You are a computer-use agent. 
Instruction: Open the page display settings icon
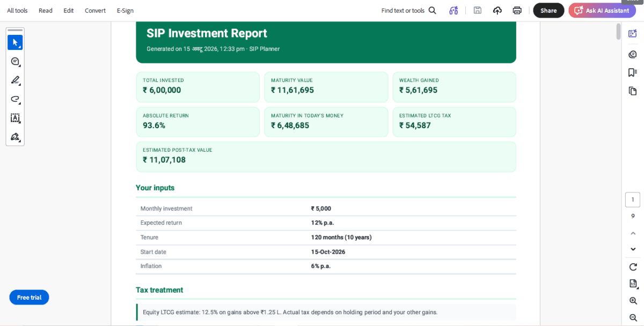point(633,284)
